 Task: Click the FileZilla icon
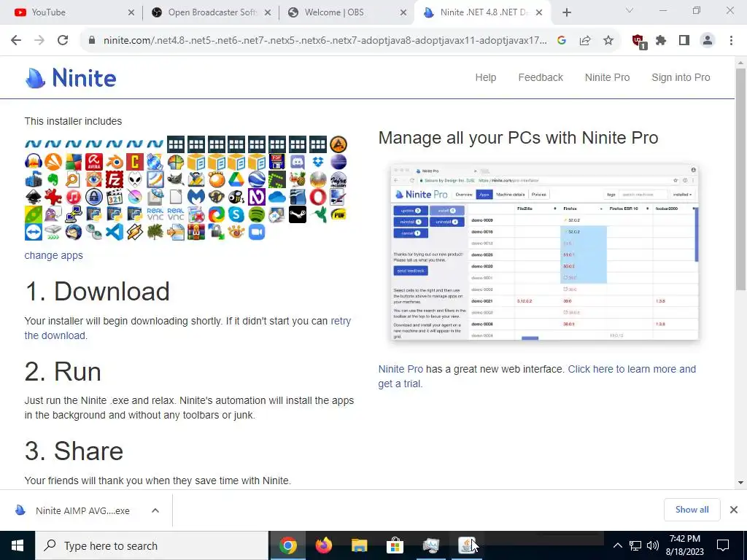click(115, 179)
